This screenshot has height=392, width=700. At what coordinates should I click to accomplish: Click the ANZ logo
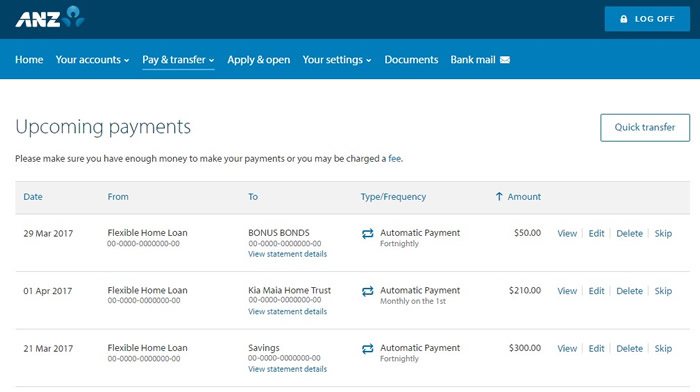pos(50,17)
